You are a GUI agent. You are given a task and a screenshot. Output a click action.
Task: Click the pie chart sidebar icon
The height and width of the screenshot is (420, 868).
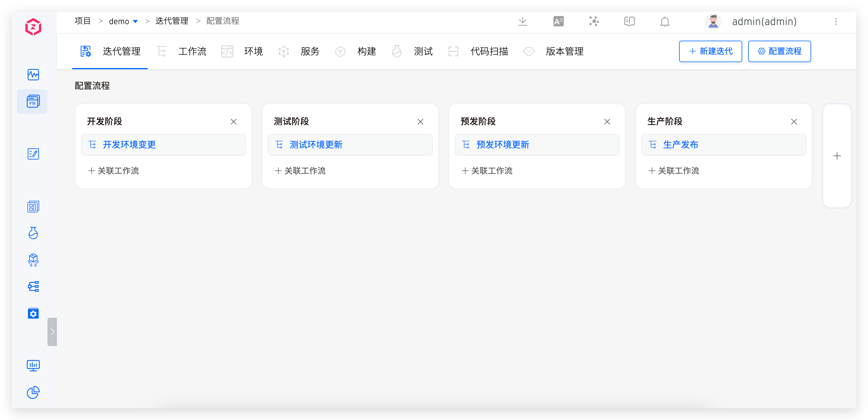33,392
